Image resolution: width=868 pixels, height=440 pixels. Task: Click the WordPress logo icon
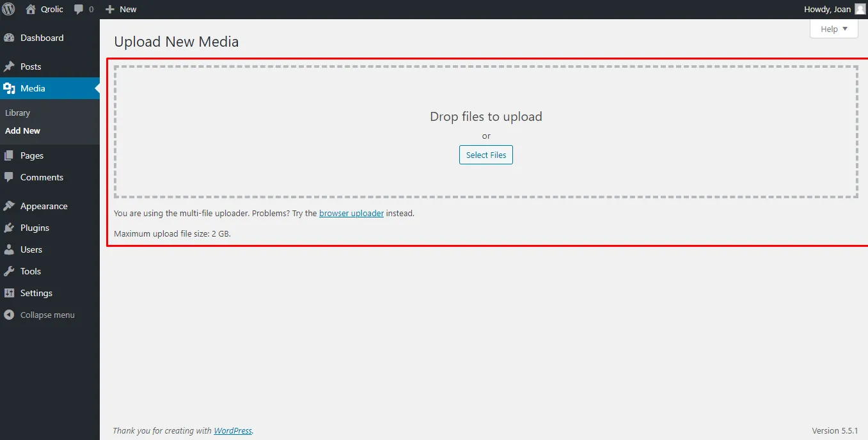9,9
